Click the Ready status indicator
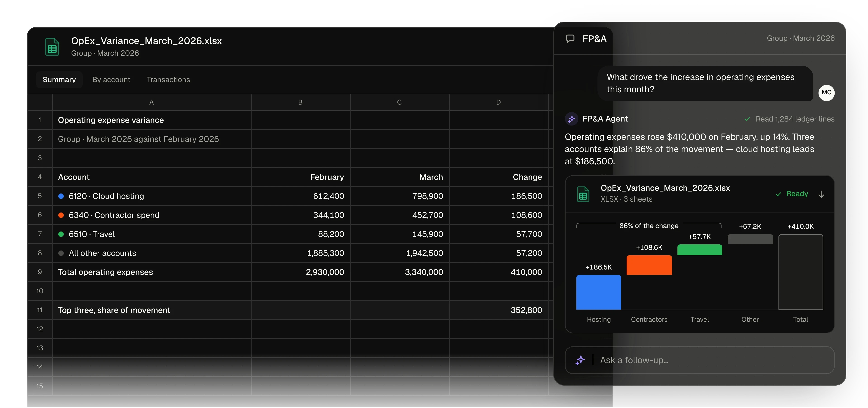Screen dimensions: 868x408 click(792, 194)
